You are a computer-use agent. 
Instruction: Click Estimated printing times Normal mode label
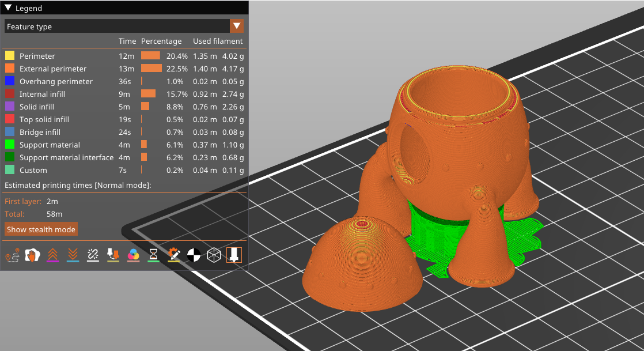pos(78,186)
